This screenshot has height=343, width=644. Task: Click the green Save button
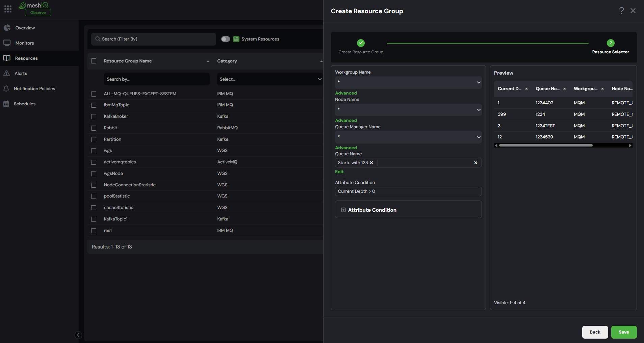click(624, 332)
